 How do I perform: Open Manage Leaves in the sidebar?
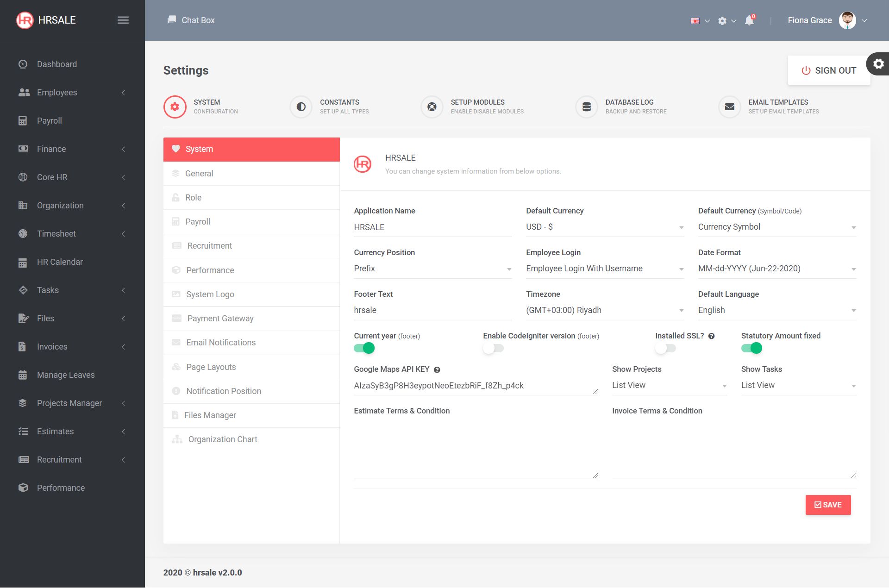(66, 375)
